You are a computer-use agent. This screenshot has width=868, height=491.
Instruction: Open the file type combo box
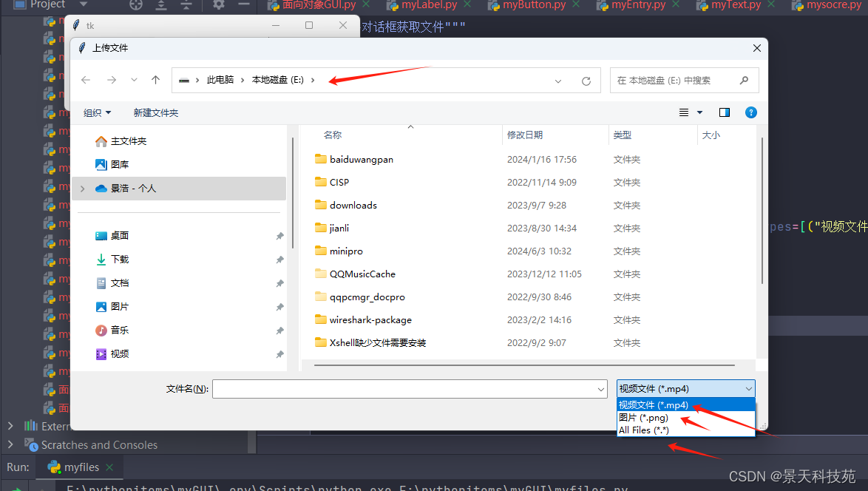click(x=686, y=389)
